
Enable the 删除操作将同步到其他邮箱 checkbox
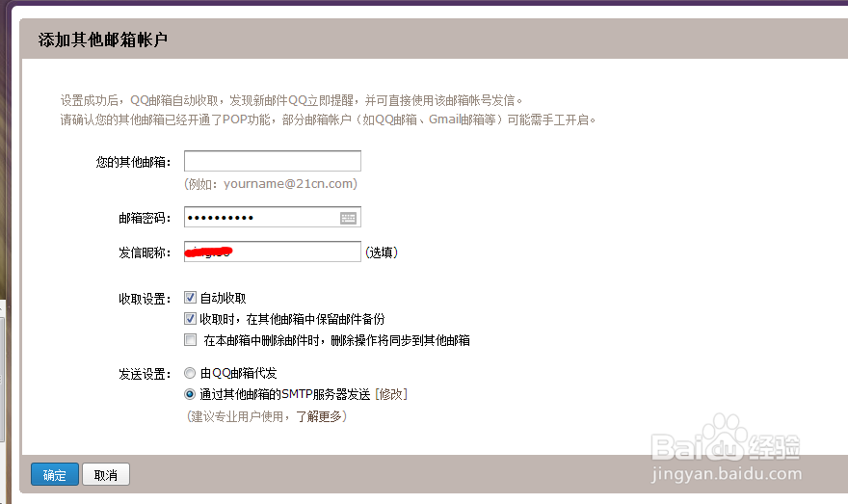(x=190, y=339)
